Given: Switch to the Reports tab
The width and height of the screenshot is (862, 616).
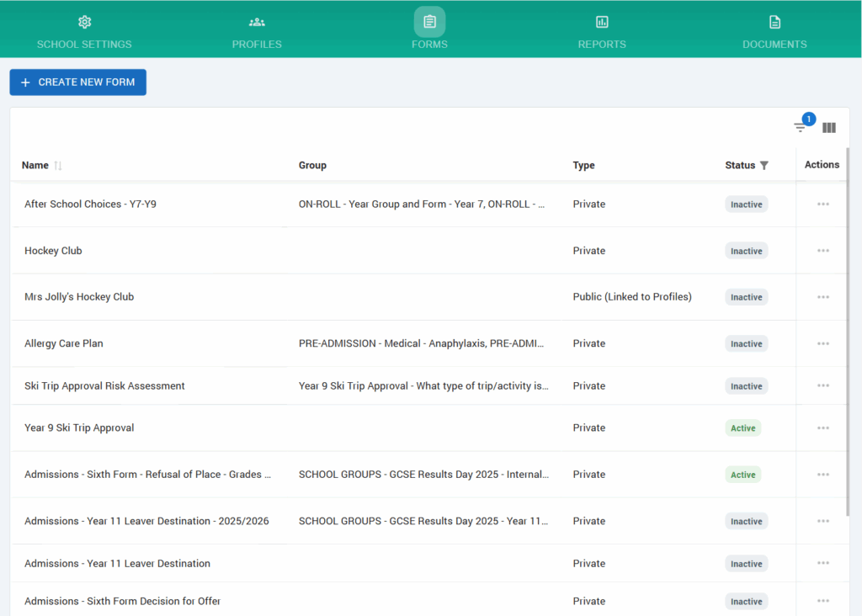Looking at the screenshot, I should 602,44.
